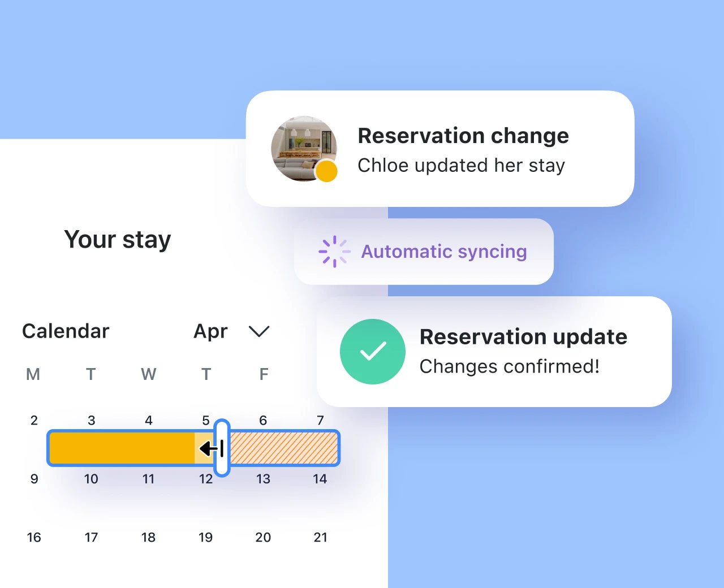This screenshot has height=588, width=724.
Task: Select the hatched orange removed-days segment
Action: 283,448
